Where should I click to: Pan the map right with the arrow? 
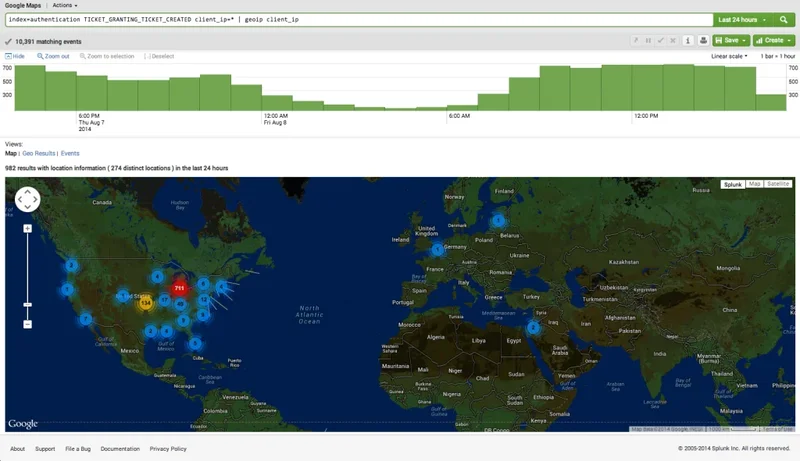point(35,199)
